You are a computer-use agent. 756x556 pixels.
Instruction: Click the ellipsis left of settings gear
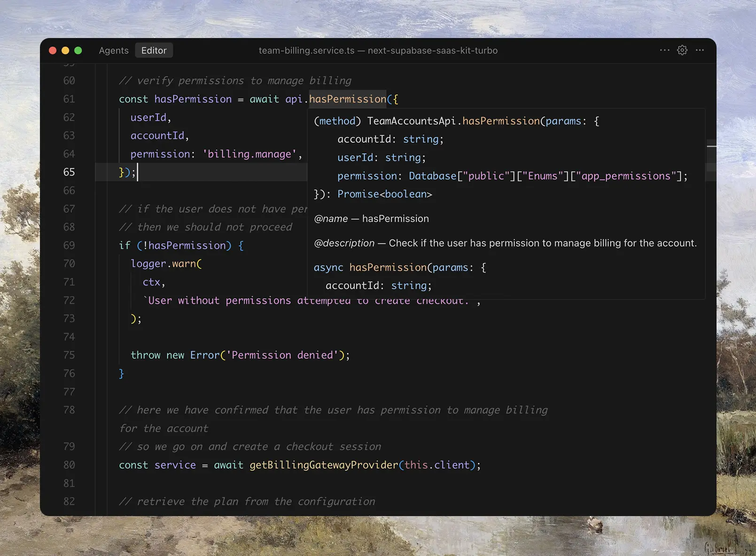[664, 50]
